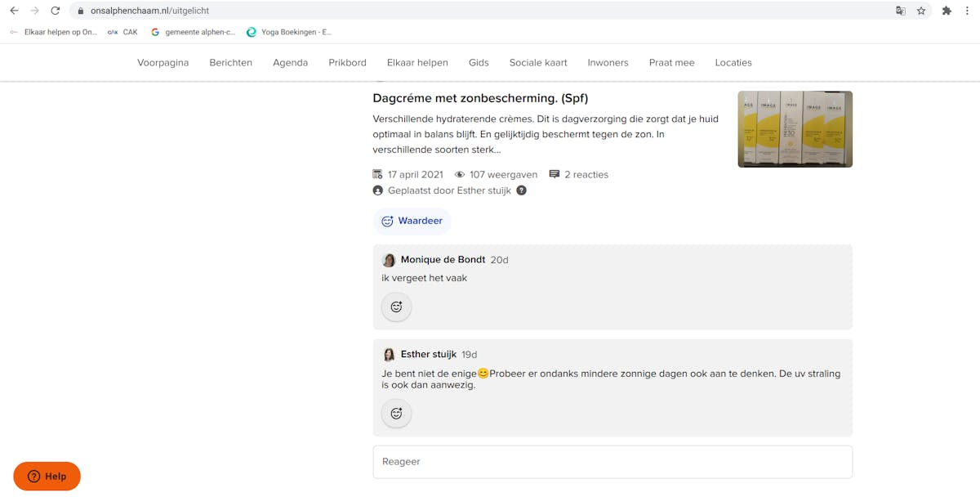Open Sociale kaart navigation item

pos(537,63)
